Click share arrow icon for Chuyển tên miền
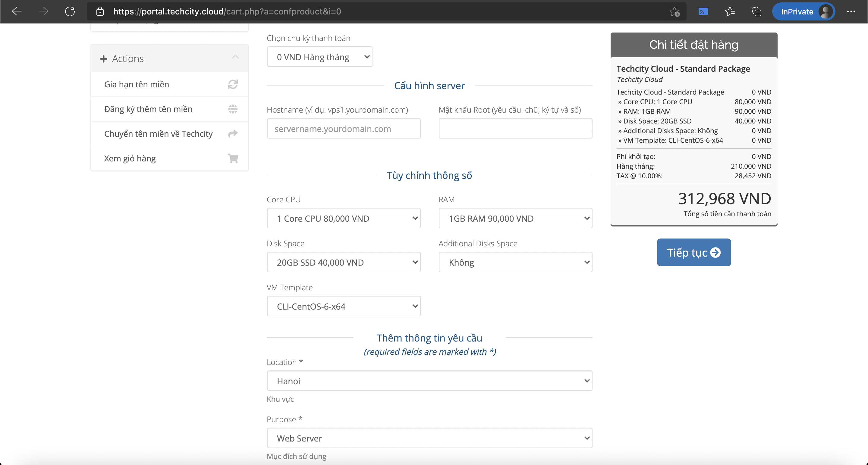The height and width of the screenshot is (465, 868). pos(233,134)
